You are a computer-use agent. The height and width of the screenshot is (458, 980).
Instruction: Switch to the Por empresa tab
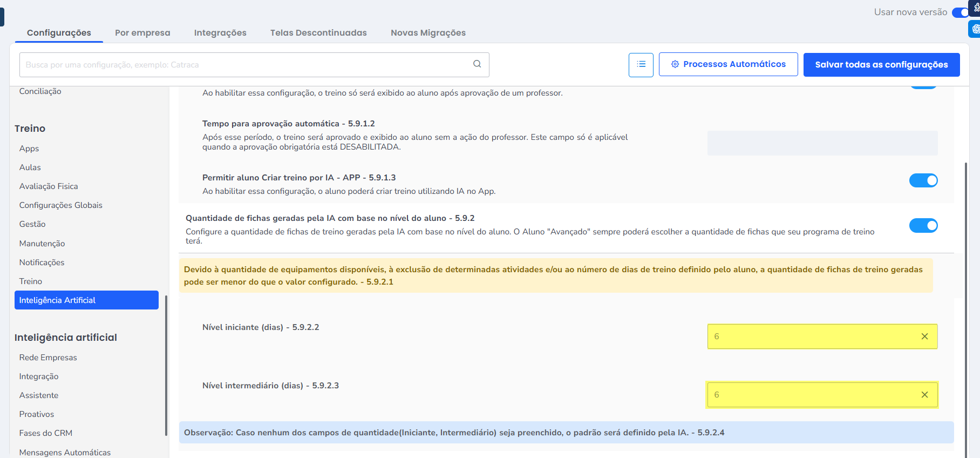[142, 33]
